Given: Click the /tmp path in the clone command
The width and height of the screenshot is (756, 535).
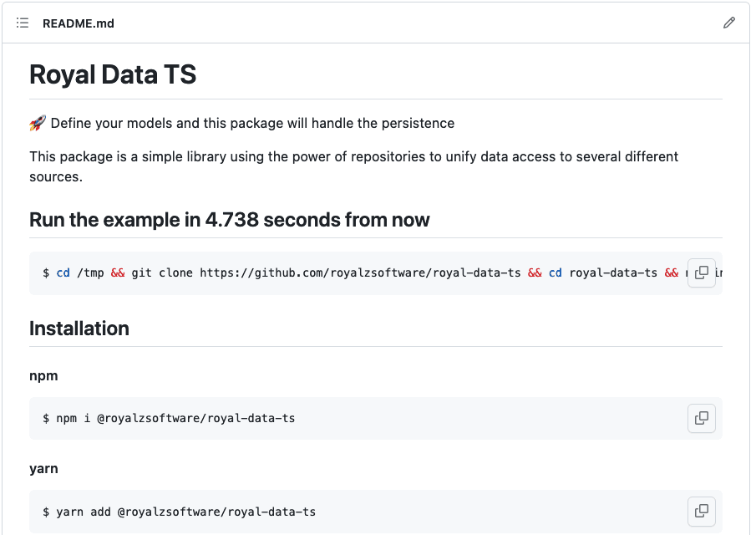Looking at the screenshot, I should coord(91,273).
